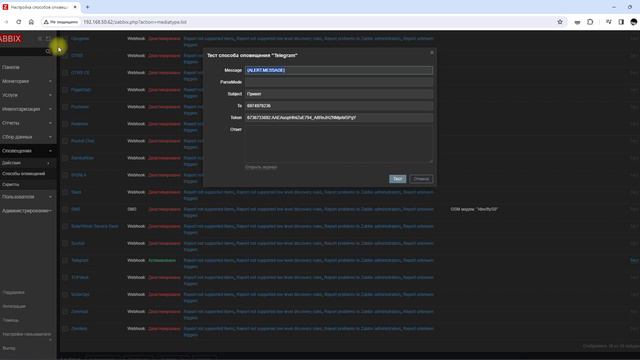This screenshot has height=360, width=640.
Task: Tick the checkbox for the PagerDuty row
Action: coord(65,90)
